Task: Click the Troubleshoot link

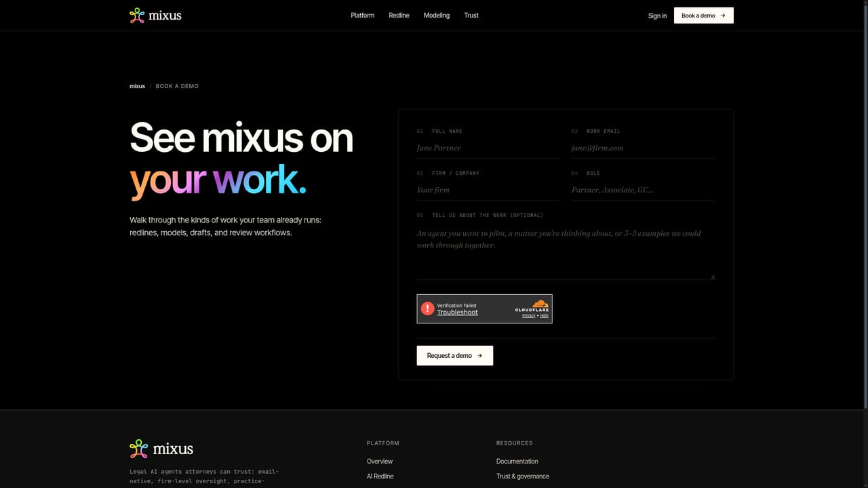Action: tap(457, 312)
